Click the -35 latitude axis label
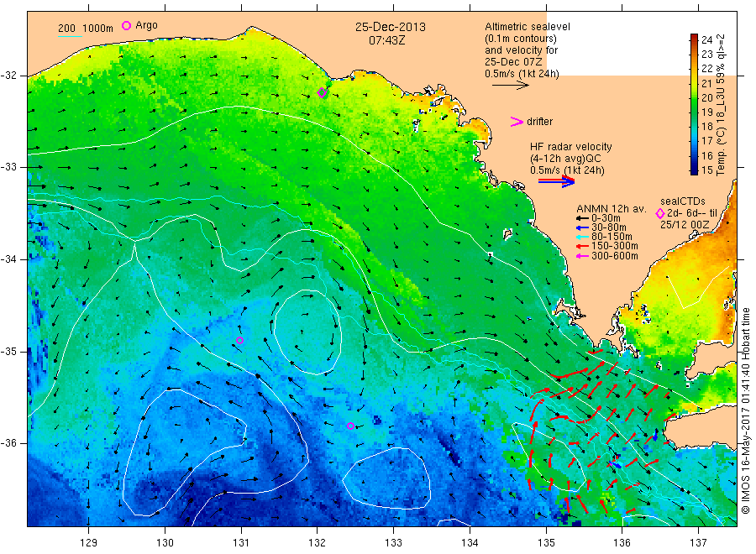756x554 pixels. [8, 352]
